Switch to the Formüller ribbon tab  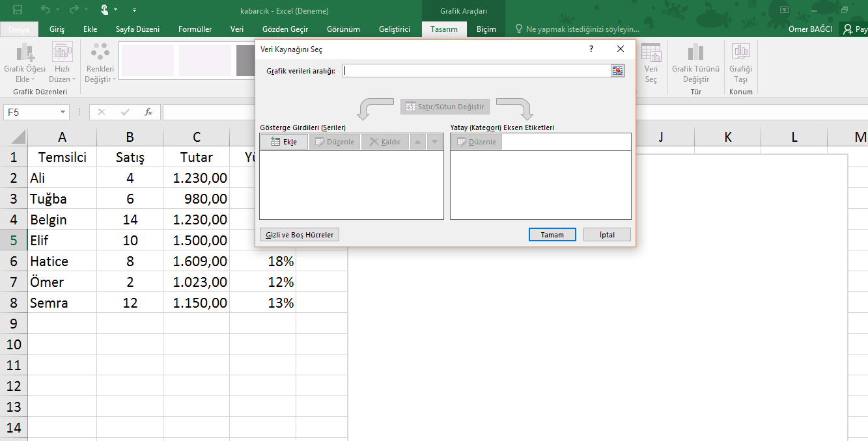point(195,29)
